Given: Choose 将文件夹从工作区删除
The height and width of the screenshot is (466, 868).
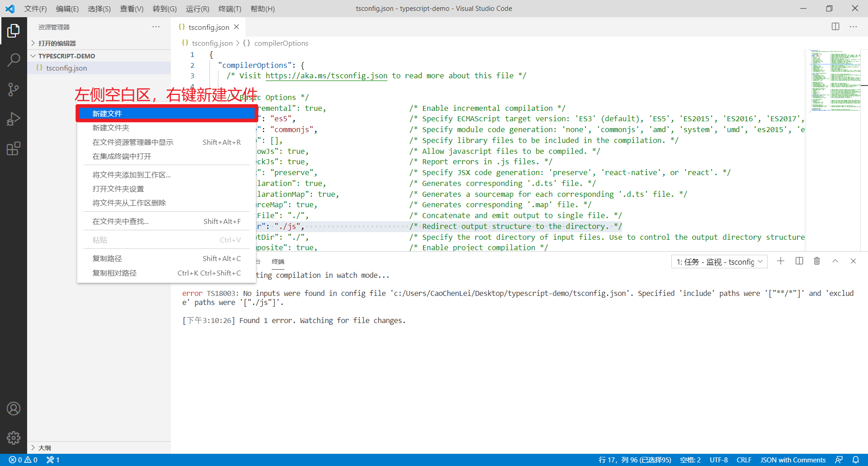Looking at the screenshot, I should tap(166, 203).
